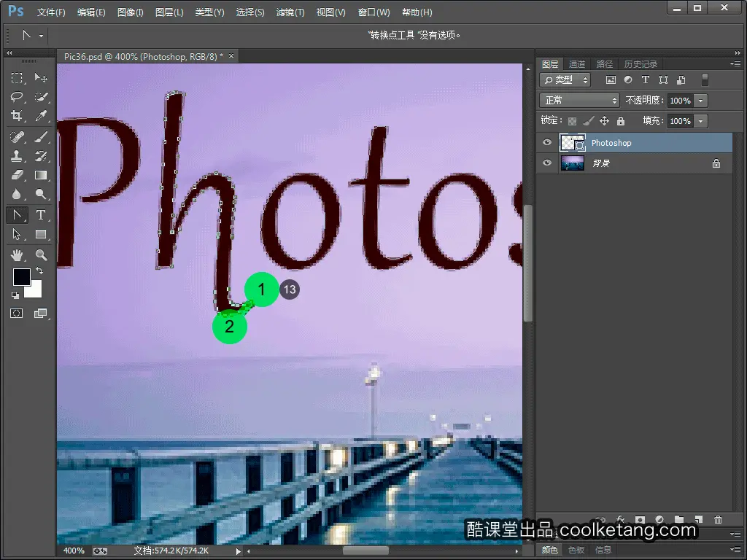747x560 pixels.
Task: Open the Layers panel menu
Action: [x=735, y=63]
